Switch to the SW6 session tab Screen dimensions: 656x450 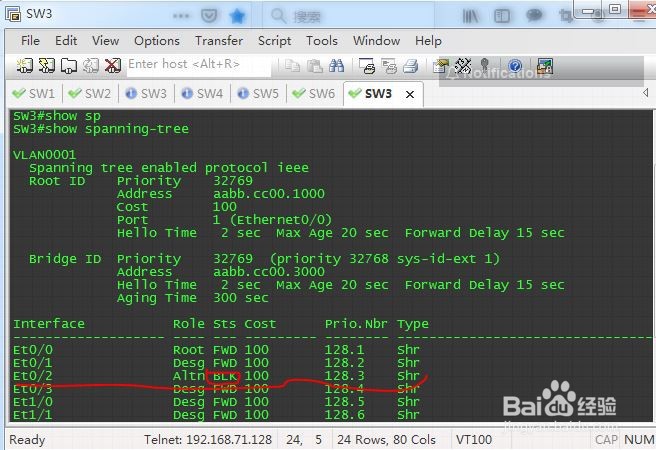tap(315, 93)
